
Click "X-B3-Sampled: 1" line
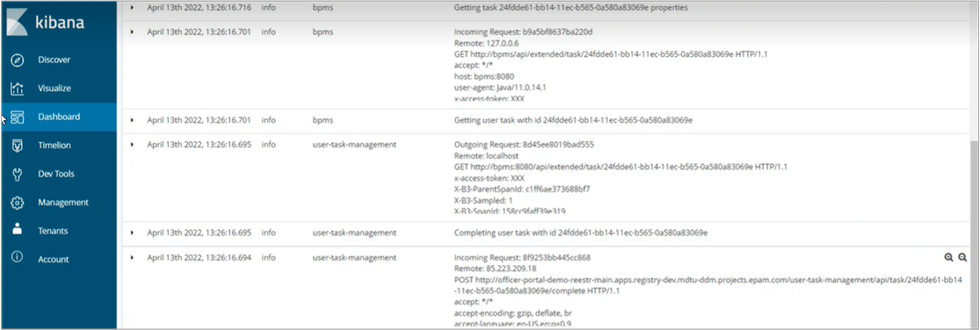[484, 200]
